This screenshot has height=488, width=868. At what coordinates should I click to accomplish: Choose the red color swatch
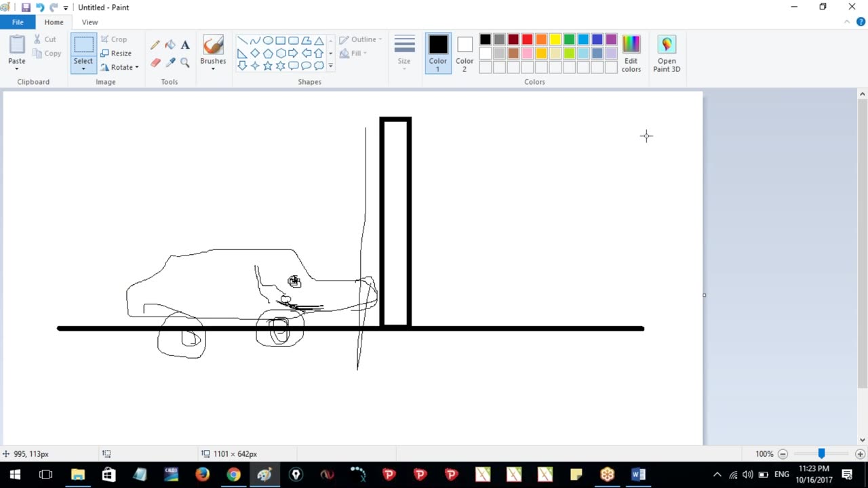(527, 39)
